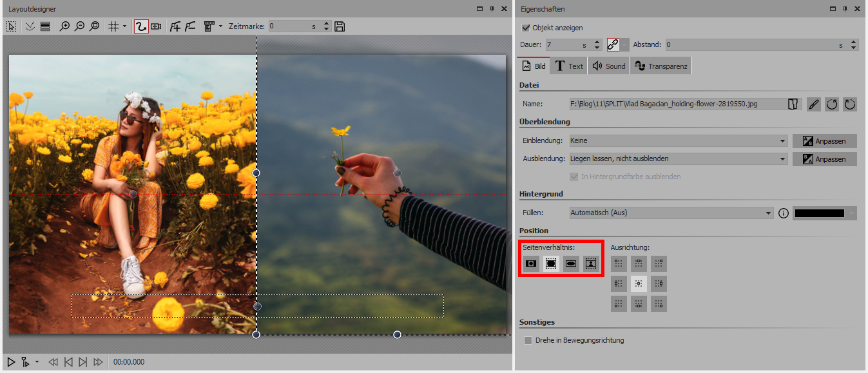
Task: Toggle the grid display icon
Action: [113, 26]
